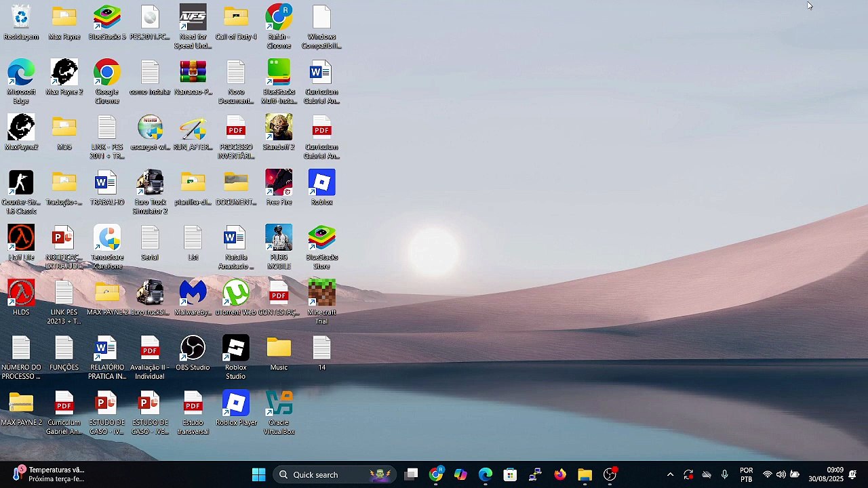Launch the Oracle VirtualBox shortcut
Image resolution: width=868 pixels, height=488 pixels.
(x=279, y=413)
